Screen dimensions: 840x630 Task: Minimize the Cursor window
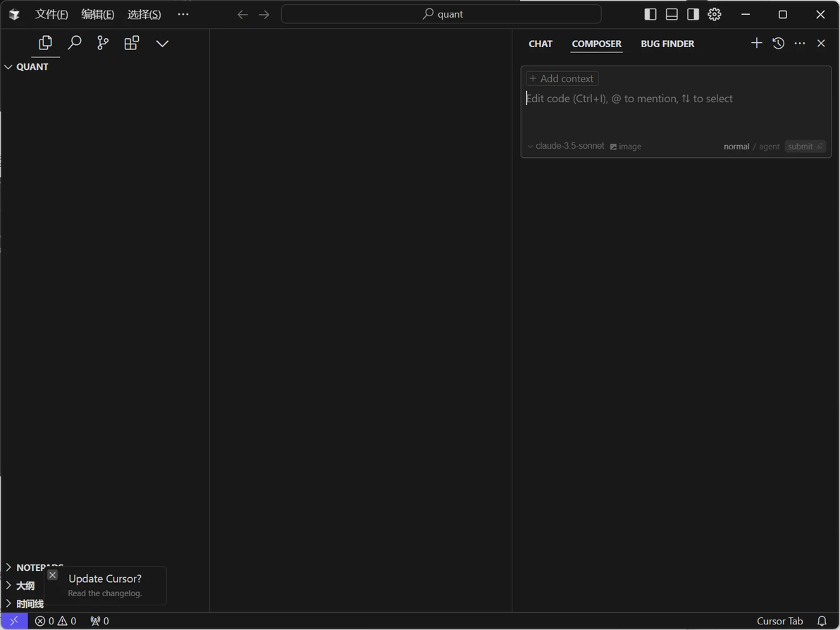[745, 15]
